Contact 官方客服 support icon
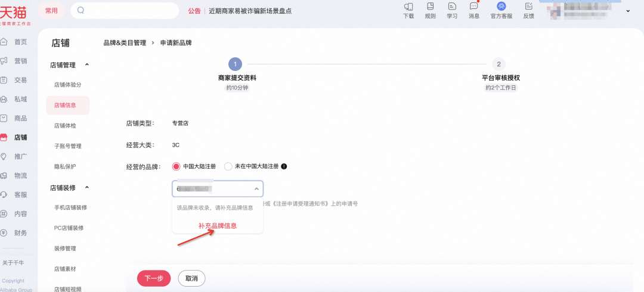The image size is (644, 292). [x=501, y=7]
